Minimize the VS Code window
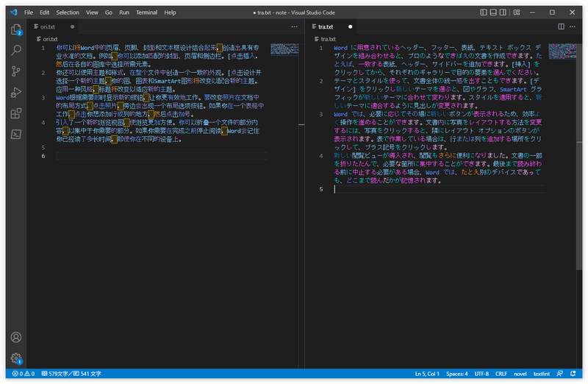Image resolution: width=588 pixels, height=384 pixels. pos(532,13)
